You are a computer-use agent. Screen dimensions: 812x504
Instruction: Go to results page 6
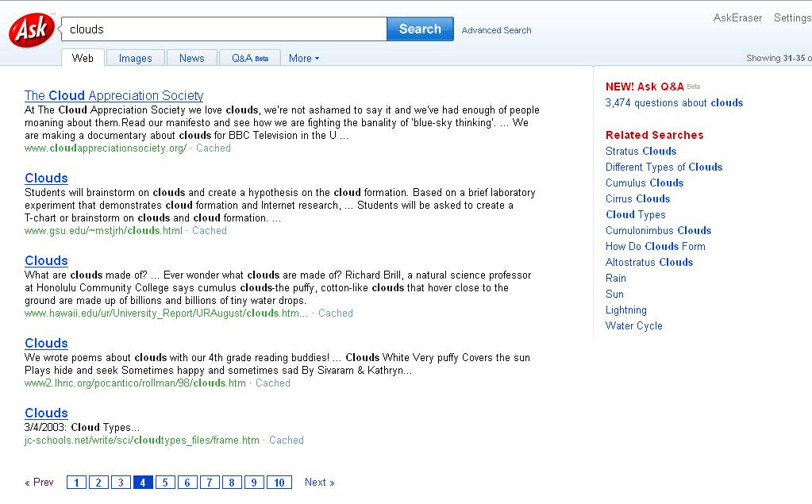[x=187, y=483]
